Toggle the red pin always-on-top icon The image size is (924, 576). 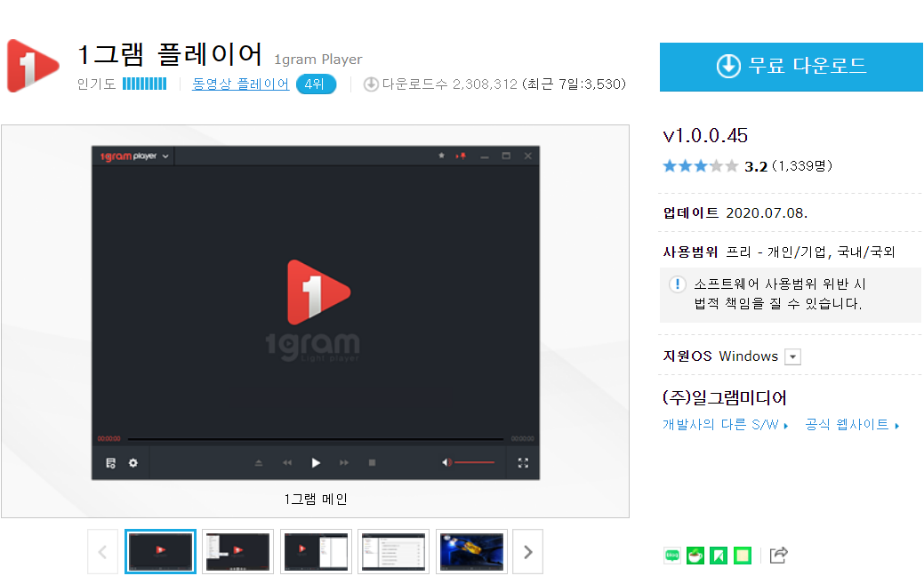(462, 156)
